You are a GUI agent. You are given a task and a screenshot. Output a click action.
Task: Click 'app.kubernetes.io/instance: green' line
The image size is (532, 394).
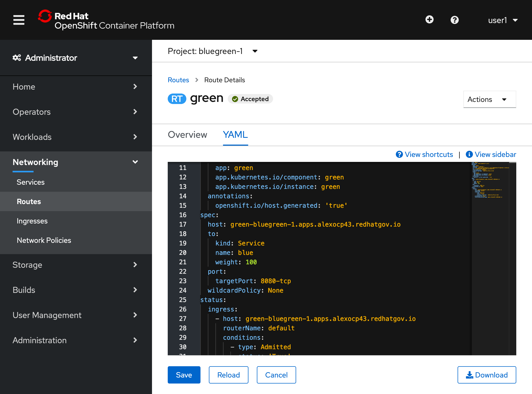click(x=278, y=187)
